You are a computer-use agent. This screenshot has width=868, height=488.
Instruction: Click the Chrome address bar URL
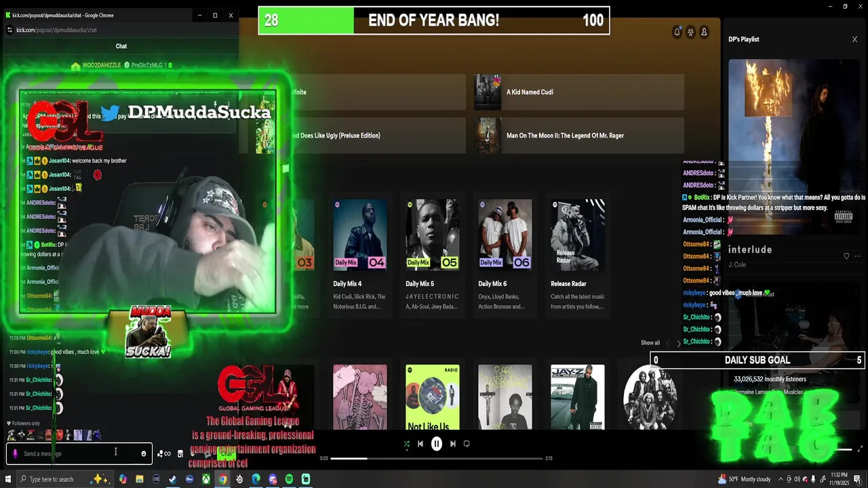[x=56, y=30]
